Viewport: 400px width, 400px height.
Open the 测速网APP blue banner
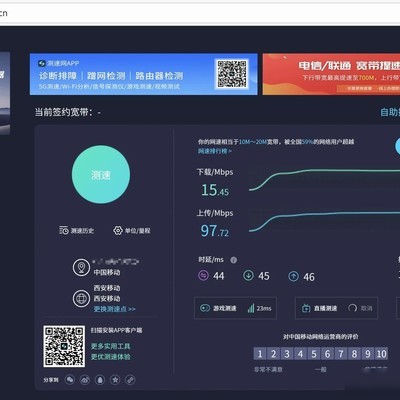(144, 74)
